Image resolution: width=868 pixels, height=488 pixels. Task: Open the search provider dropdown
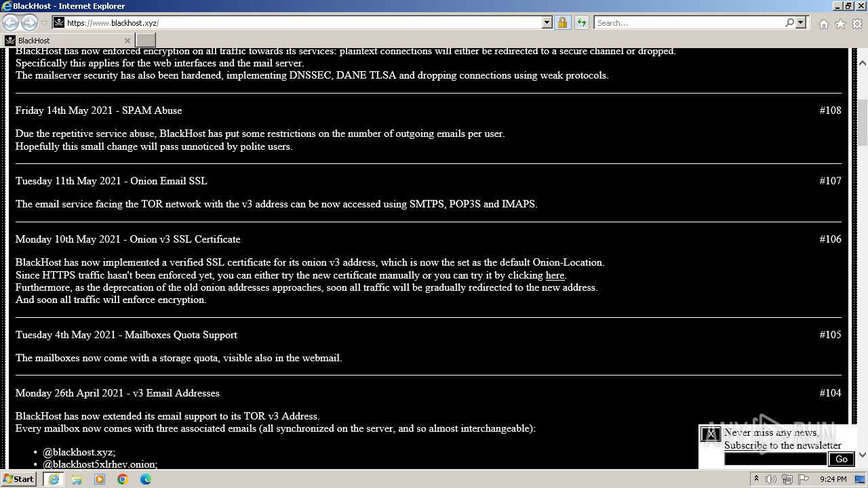(801, 22)
